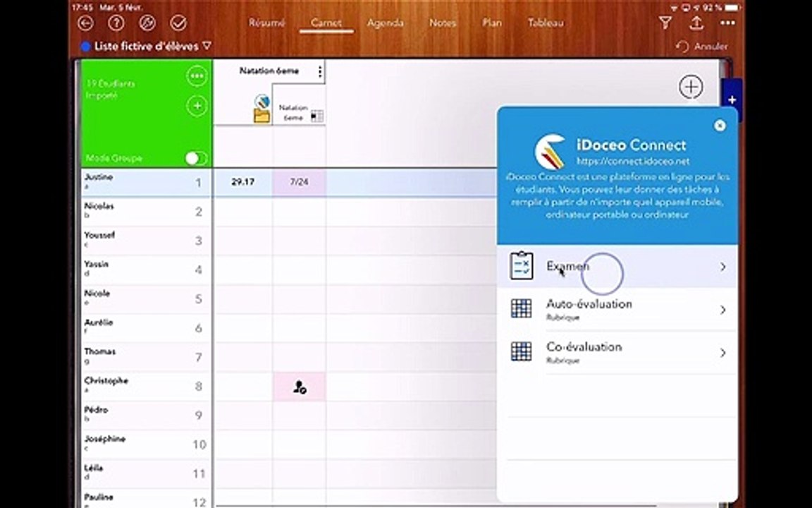Toggle the Mode Groupe switch

click(196, 158)
